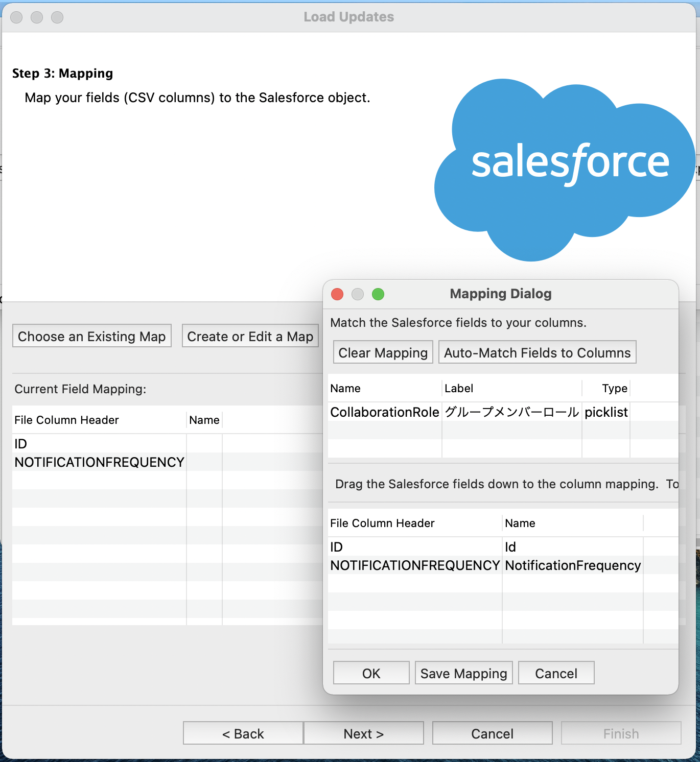Sort by Label column header
Viewport: 700px width, 762px height.
pos(511,388)
